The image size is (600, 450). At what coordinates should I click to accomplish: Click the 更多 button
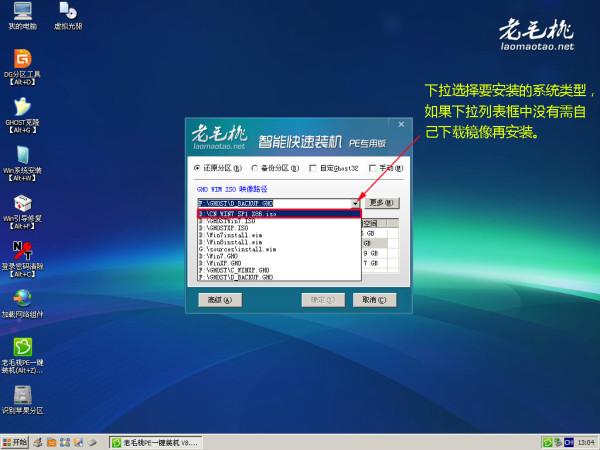pyautogui.click(x=382, y=203)
